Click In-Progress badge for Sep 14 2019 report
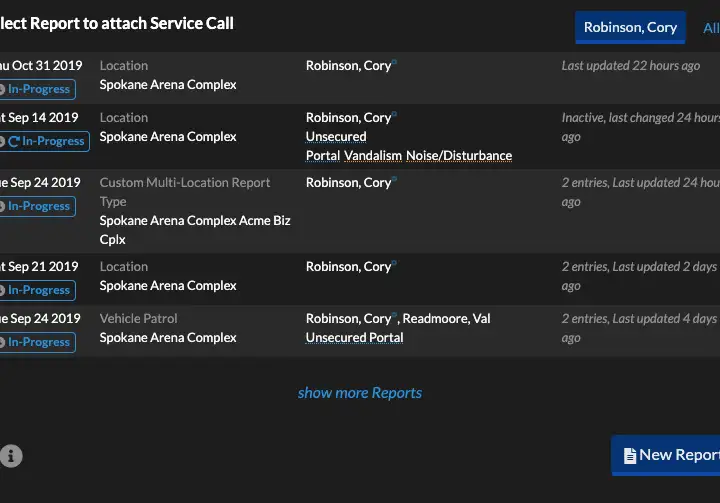720x503 pixels. (45, 141)
